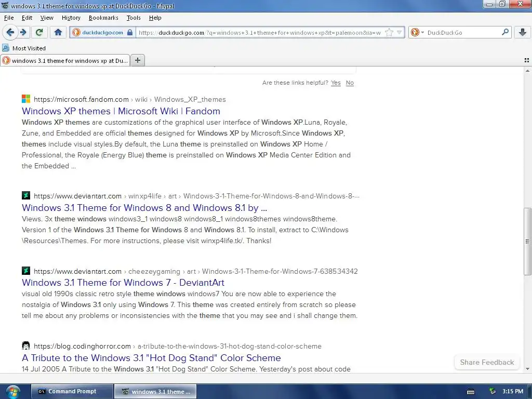532x399 pixels.
Task: Reload the current page
Action: pos(39,32)
